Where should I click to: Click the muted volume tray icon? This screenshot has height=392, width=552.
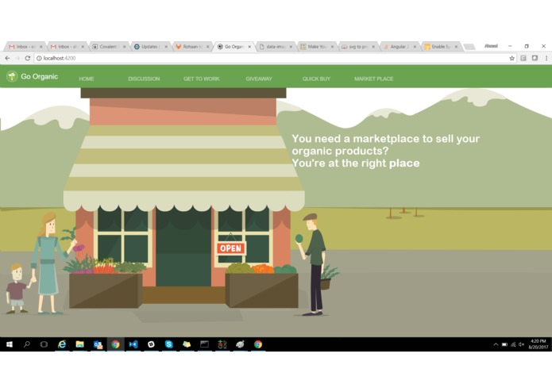[521, 344]
